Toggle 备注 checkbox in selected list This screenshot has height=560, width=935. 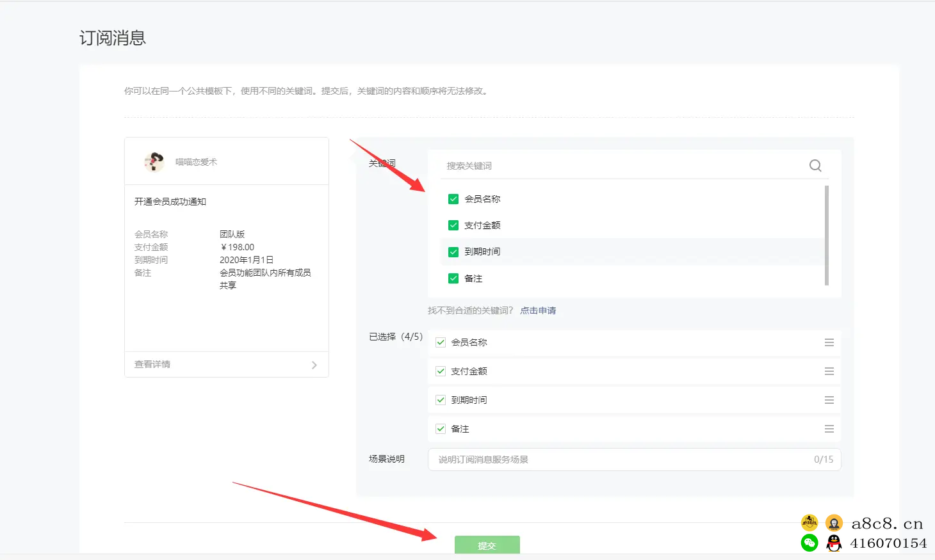pos(441,429)
